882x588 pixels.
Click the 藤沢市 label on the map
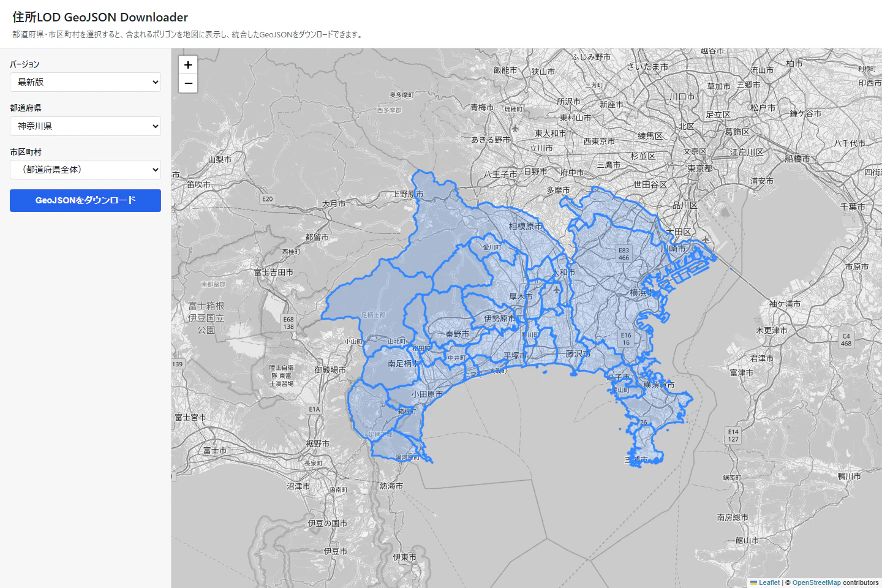578,354
